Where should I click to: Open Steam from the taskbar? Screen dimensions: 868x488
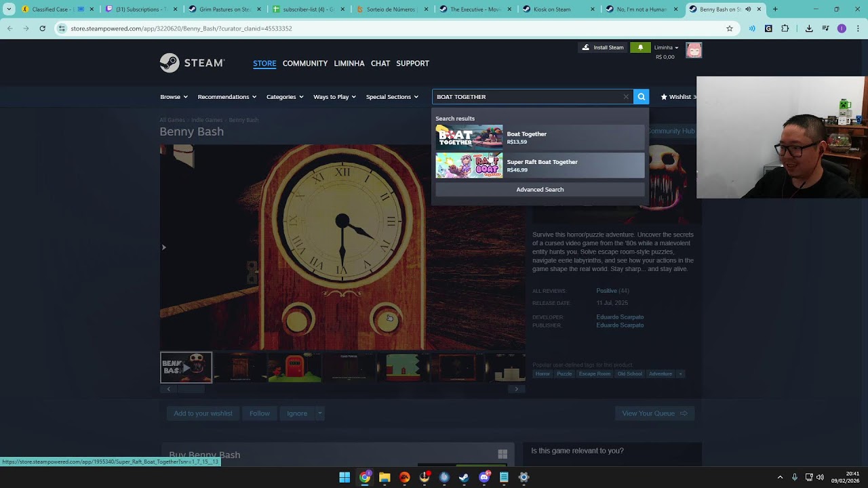[x=464, y=477]
